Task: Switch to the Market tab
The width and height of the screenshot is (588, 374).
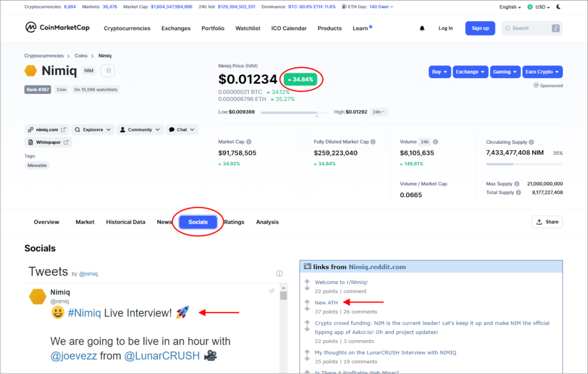Action: [85, 222]
